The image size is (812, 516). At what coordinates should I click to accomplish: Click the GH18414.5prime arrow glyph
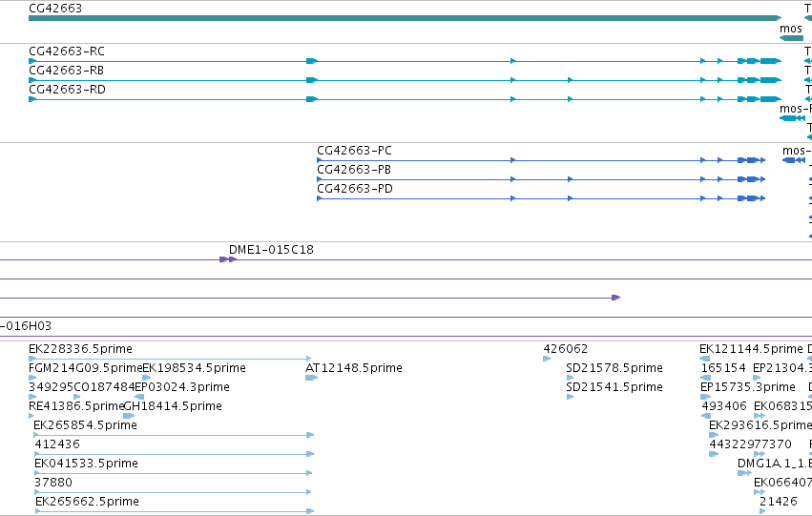[129, 416]
